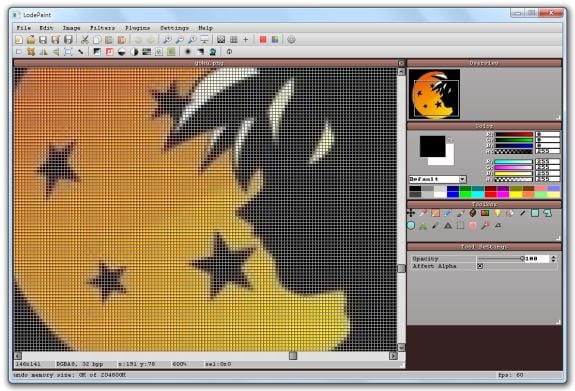Select the light bulb tool in Toolbox
Screen dimensions: 575x391
pos(498,213)
